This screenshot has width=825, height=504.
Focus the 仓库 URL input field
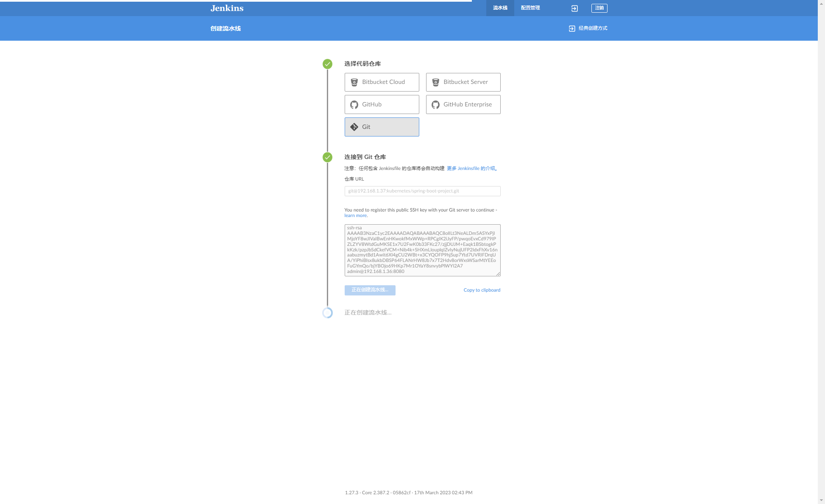tap(423, 191)
